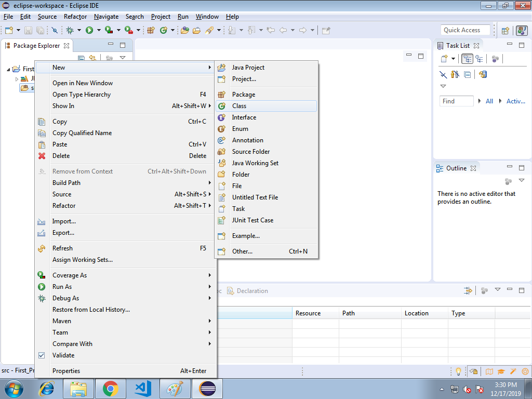
Task: Click the Paste clipboard icon in context menu
Action: tap(42, 144)
